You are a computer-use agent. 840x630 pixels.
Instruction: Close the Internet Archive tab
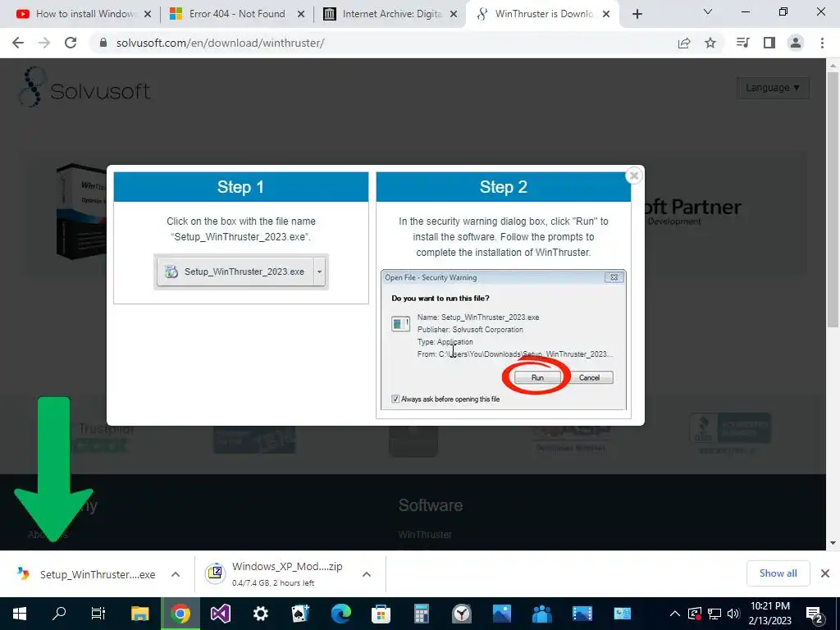454,15
